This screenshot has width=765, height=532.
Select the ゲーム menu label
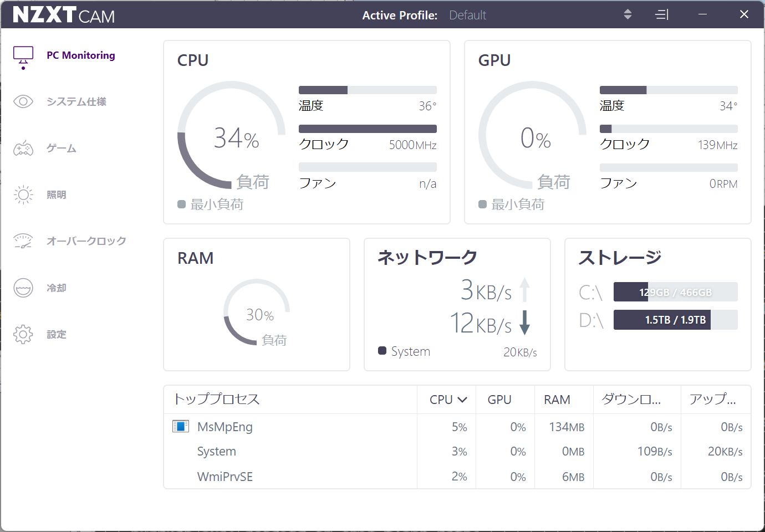(x=62, y=149)
